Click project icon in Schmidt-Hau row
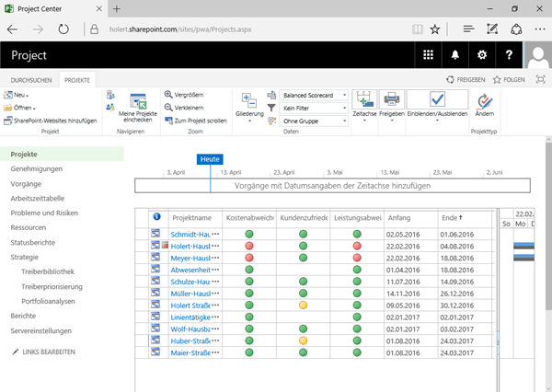Image resolution: width=552 pixels, height=392 pixels. (155, 233)
